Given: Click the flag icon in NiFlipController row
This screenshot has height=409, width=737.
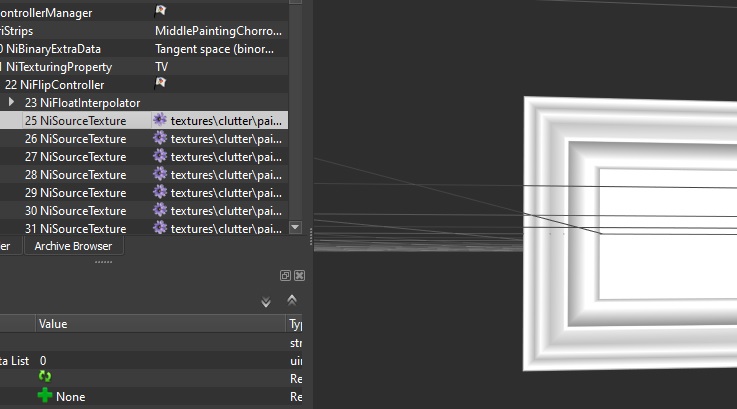Looking at the screenshot, I should pos(160,83).
